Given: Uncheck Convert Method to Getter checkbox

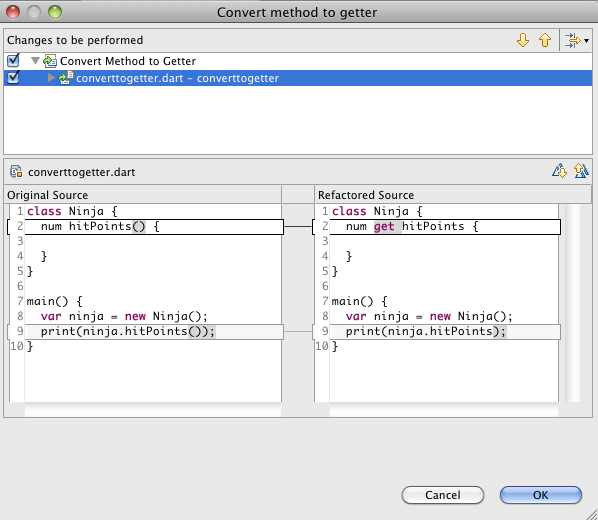Looking at the screenshot, I should pos(13,60).
